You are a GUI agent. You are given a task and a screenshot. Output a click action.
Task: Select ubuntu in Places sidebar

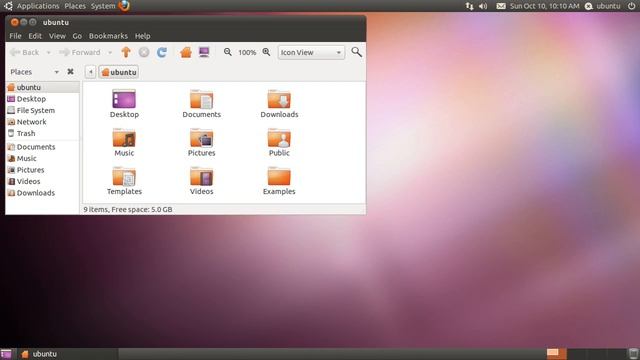point(42,87)
